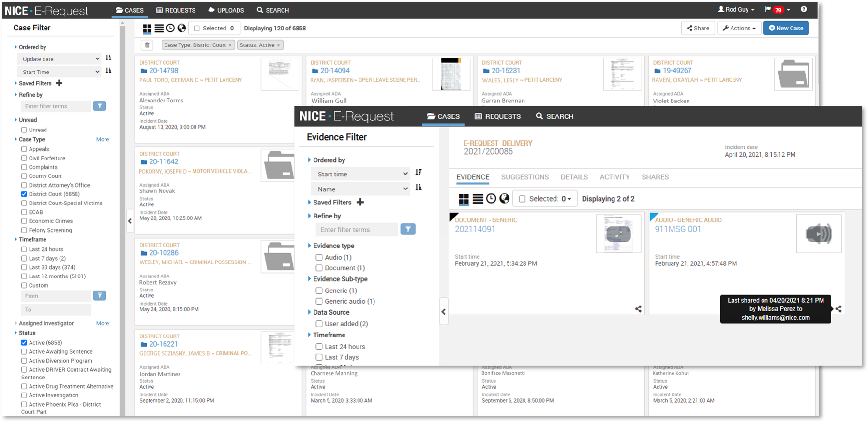868x422 pixels.
Task: Click the Enter filter terms field in Evidence Filter
Action: [357, 230]
